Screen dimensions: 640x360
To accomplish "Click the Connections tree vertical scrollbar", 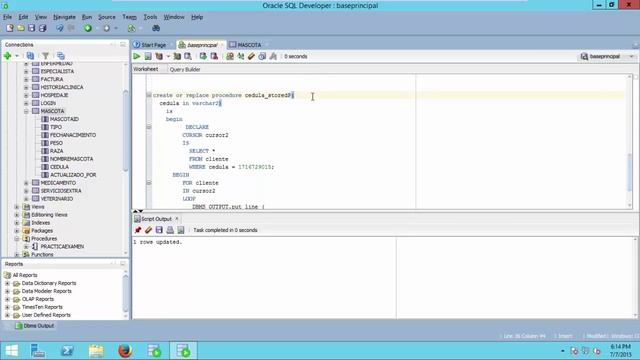I will point(125,131).
